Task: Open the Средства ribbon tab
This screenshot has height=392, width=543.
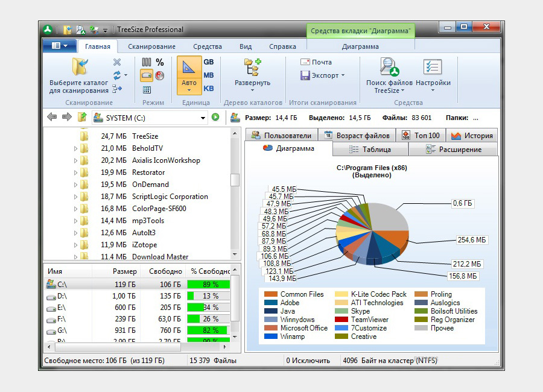Action: 208,46
